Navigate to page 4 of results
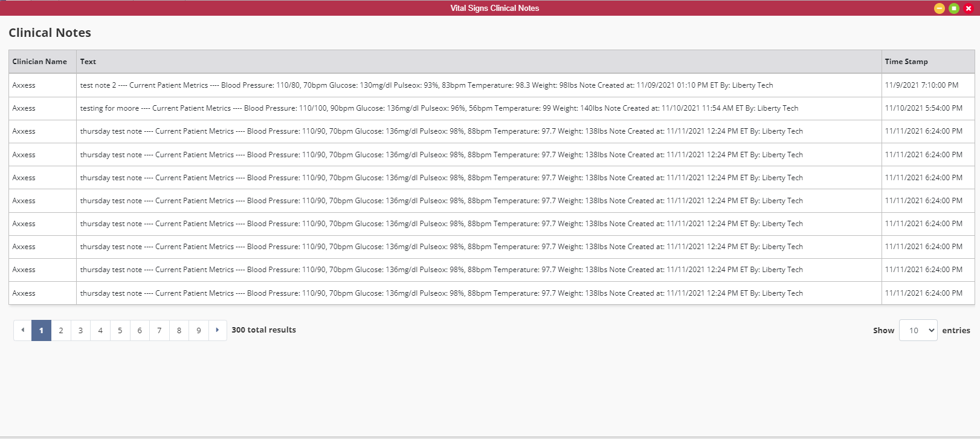980x439 pixels. pyautogui.click(x=100, y=330)
